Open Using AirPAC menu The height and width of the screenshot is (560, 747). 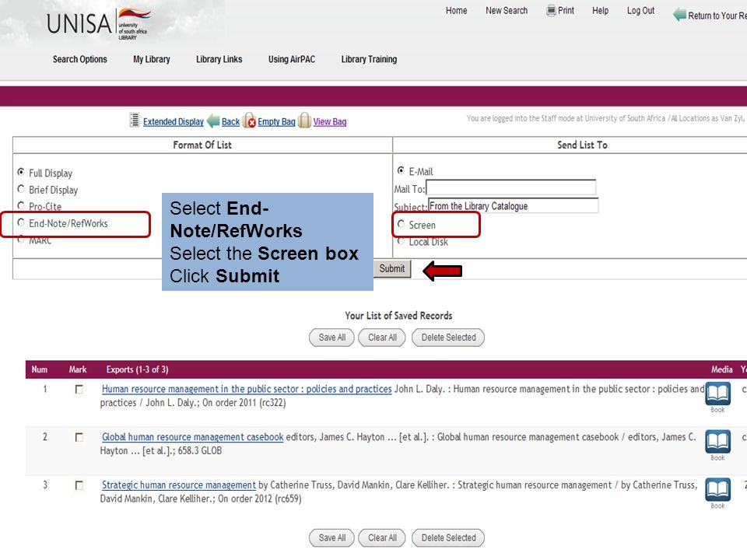coord(292,59)
